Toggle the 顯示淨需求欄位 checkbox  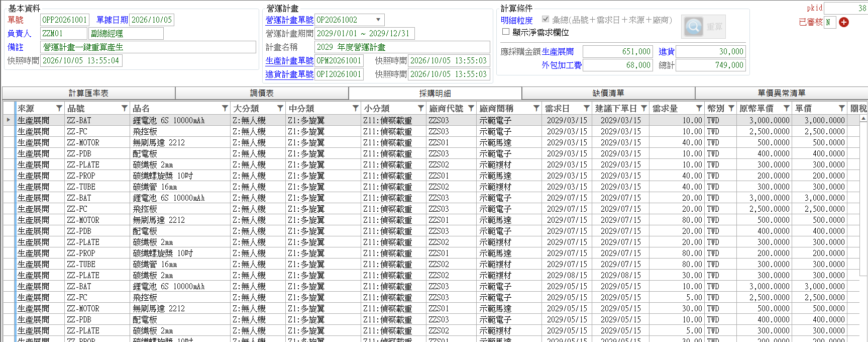click(x=506, y=32)
